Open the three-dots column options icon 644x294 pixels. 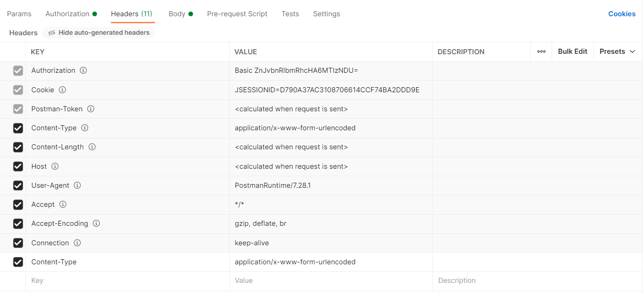coord(541,51)
